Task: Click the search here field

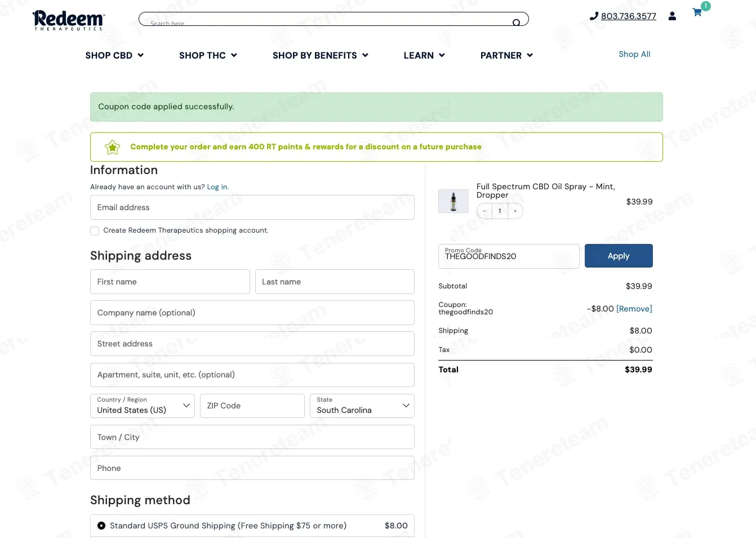Action: coord(333,19)
